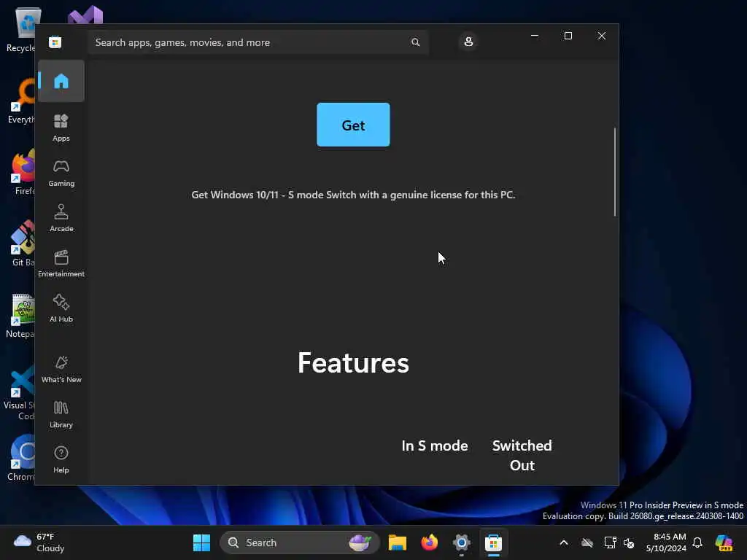Select the Git Bash desktop shortcut
Viewport: 747px width, 560px height.
(x=23, y=244)
